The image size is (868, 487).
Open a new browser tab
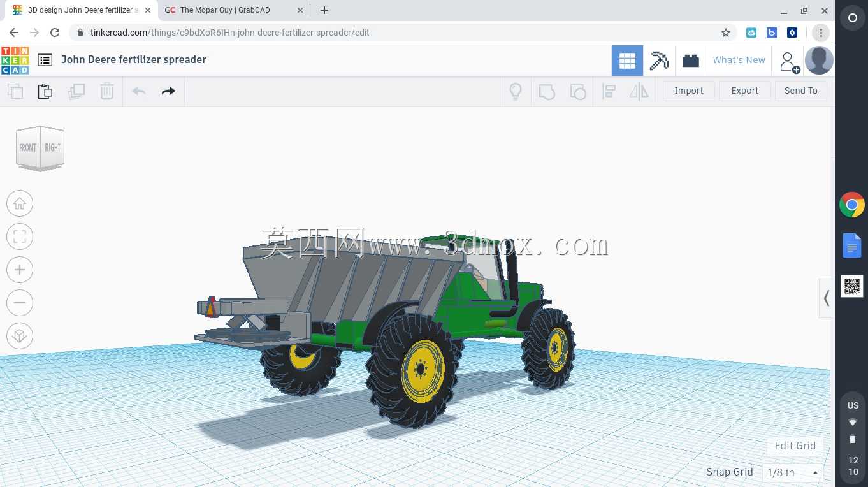tap(324, 10)
